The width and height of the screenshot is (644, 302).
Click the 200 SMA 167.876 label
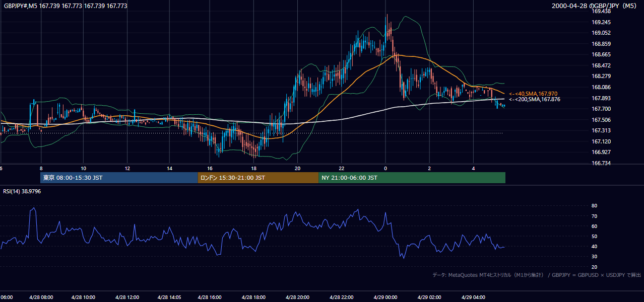click(x=535, y=99)
